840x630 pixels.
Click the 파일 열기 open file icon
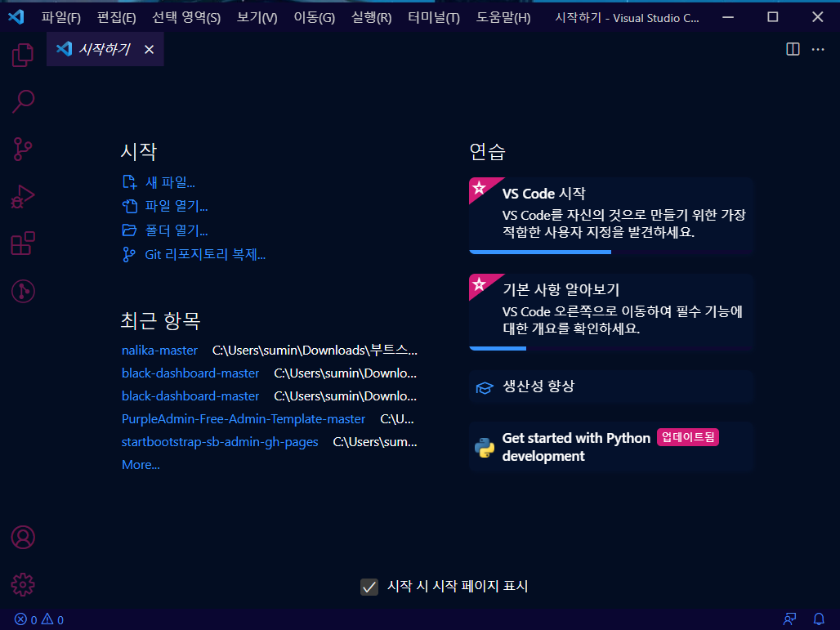pyautogui.click(x=129, y=206)
